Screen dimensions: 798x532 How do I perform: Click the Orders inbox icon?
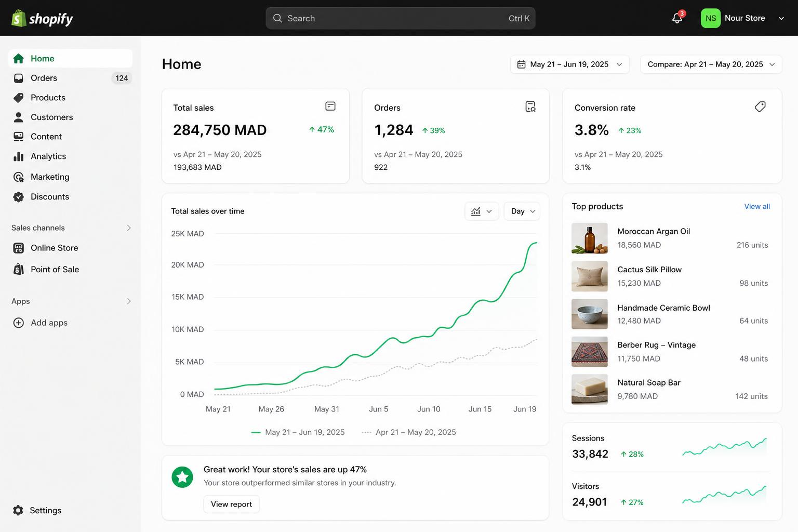19,78
